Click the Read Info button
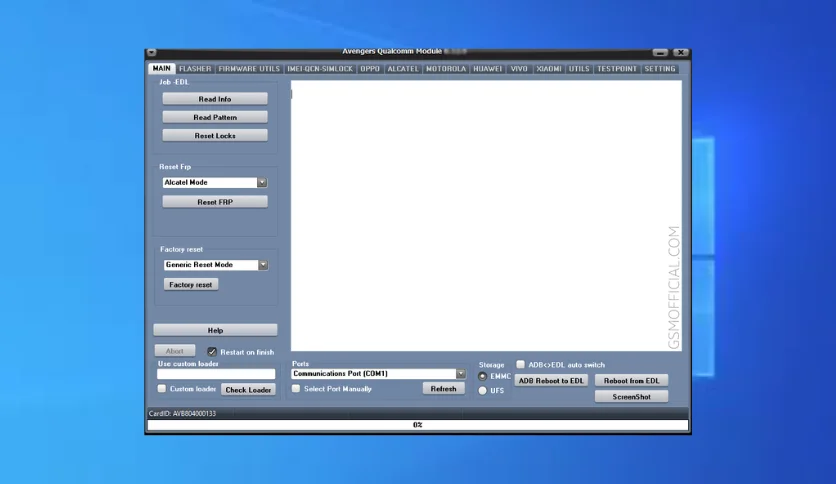The width and height of the screenshot is (836, 484). tap(215, 99)
